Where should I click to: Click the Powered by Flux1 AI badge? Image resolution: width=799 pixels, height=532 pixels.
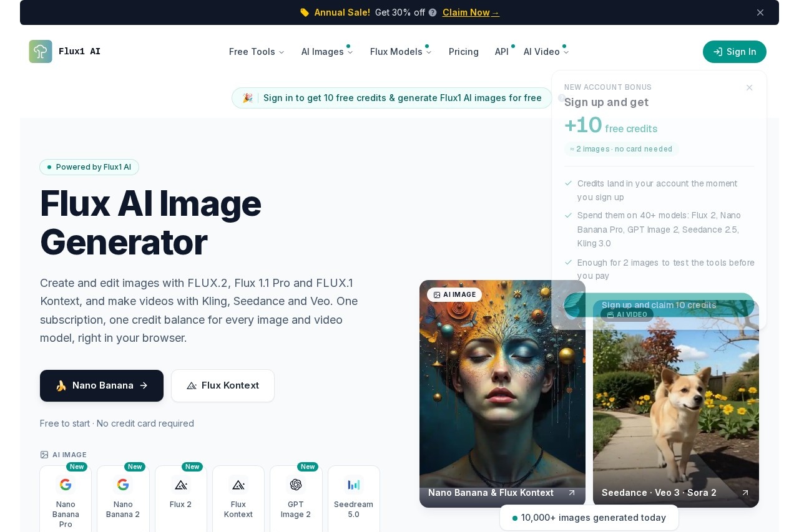(x=89, y=167)
